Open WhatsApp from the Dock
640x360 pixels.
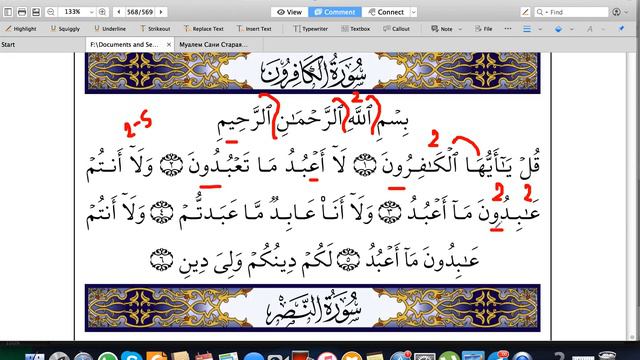coord(107,356)
